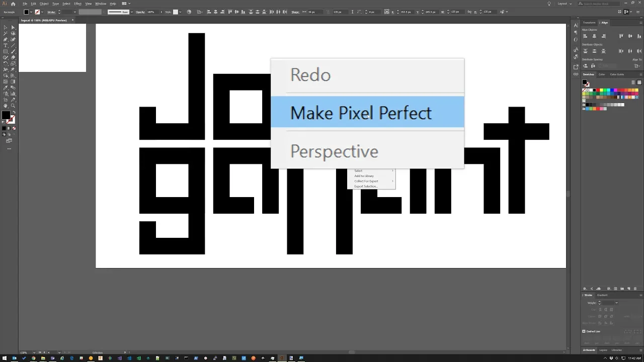Switch to the Gradient panel tab
The width and height of the screenshot is (644, 362).
[x=602, y=295]
